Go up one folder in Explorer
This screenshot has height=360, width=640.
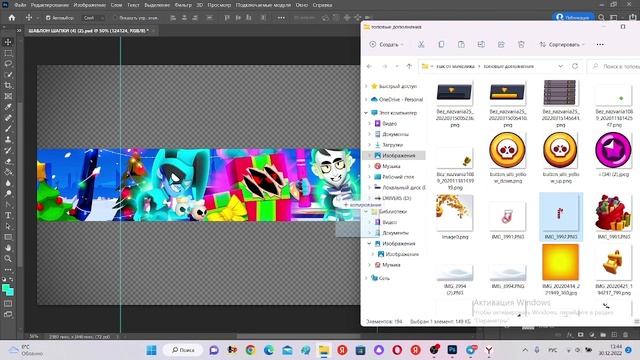409,66
